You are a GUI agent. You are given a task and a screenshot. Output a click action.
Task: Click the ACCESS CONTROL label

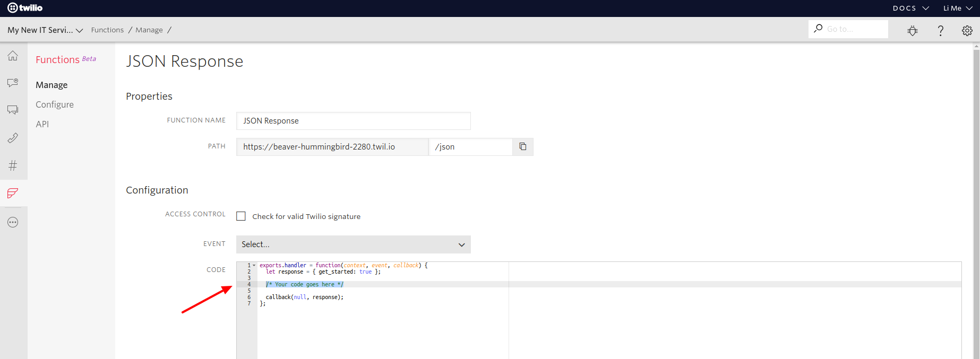coord(195,214)
